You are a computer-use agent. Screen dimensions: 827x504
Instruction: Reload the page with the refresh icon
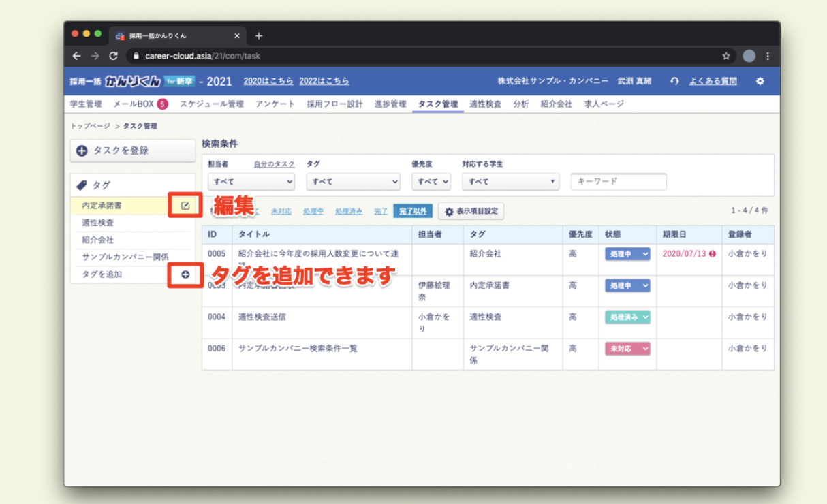coord(113,56)
